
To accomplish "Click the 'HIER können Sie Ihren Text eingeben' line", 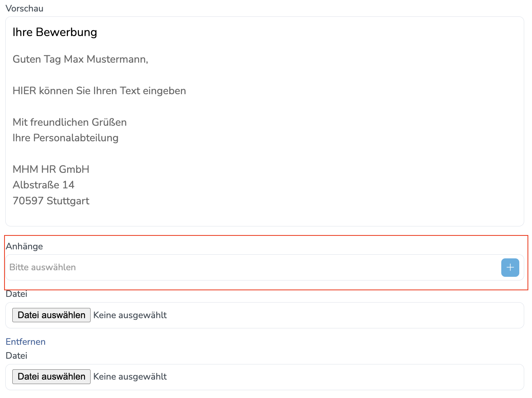I will click(99, 90).
